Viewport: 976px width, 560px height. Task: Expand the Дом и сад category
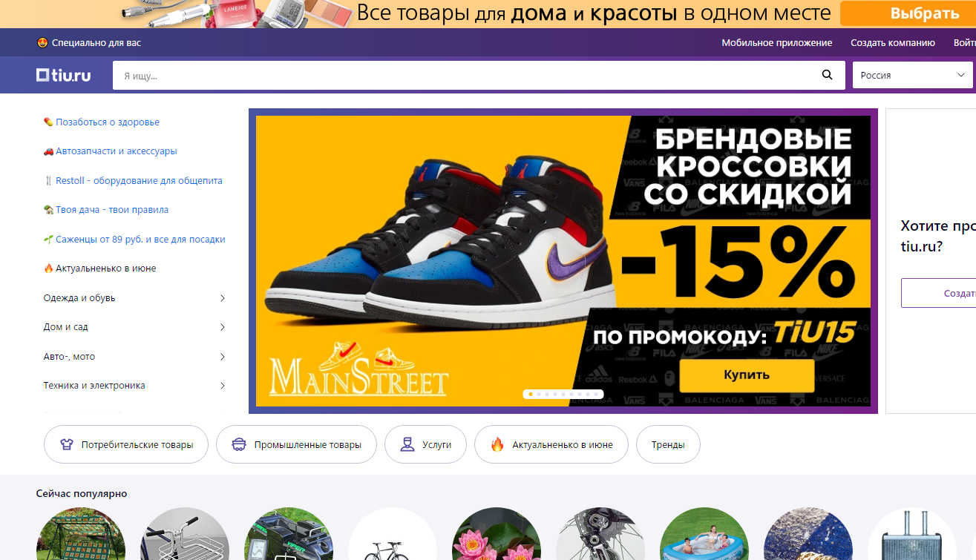click(134, 327)
